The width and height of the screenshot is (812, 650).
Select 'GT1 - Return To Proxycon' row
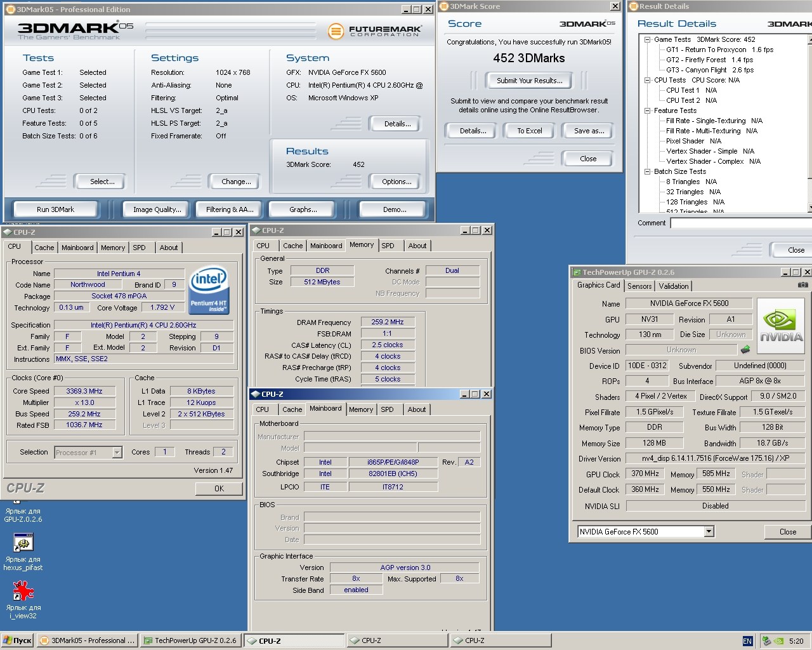(x=719, y=50)
